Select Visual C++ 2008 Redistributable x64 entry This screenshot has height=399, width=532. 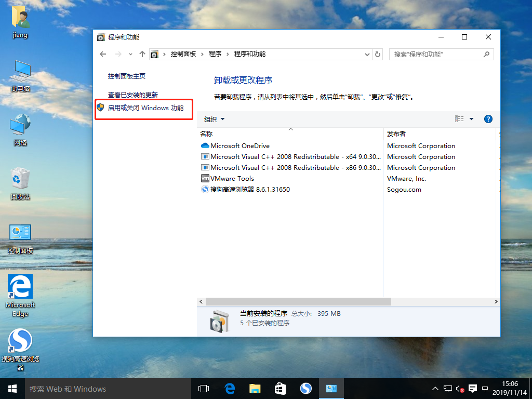pyautogui.click(x=291, y=157)
